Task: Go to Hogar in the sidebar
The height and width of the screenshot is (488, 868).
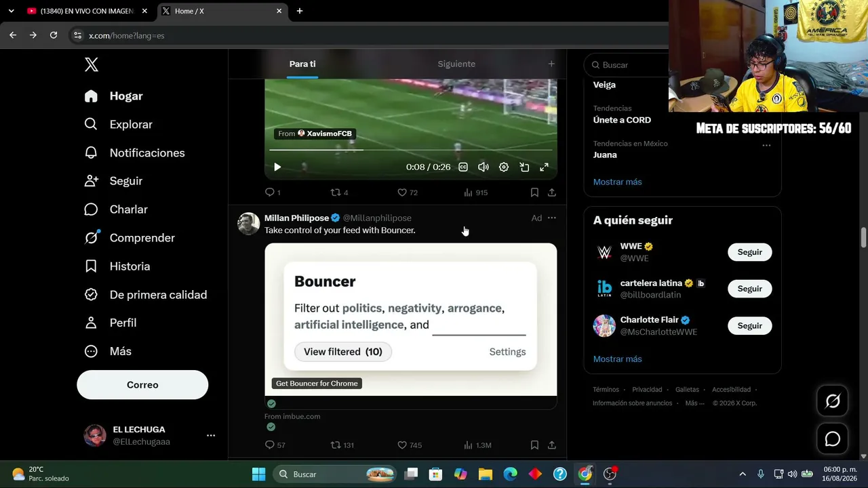Action: click(x=113, y=96)
